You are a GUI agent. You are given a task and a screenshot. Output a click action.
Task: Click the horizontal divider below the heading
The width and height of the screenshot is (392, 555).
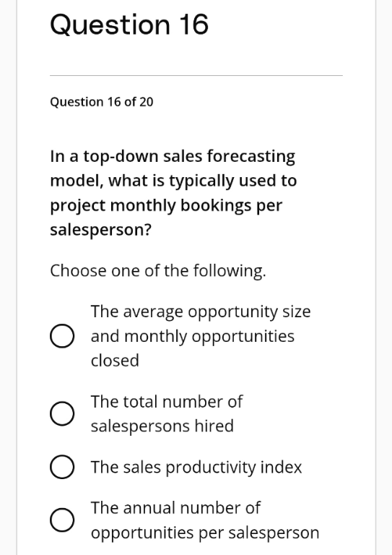196,75
